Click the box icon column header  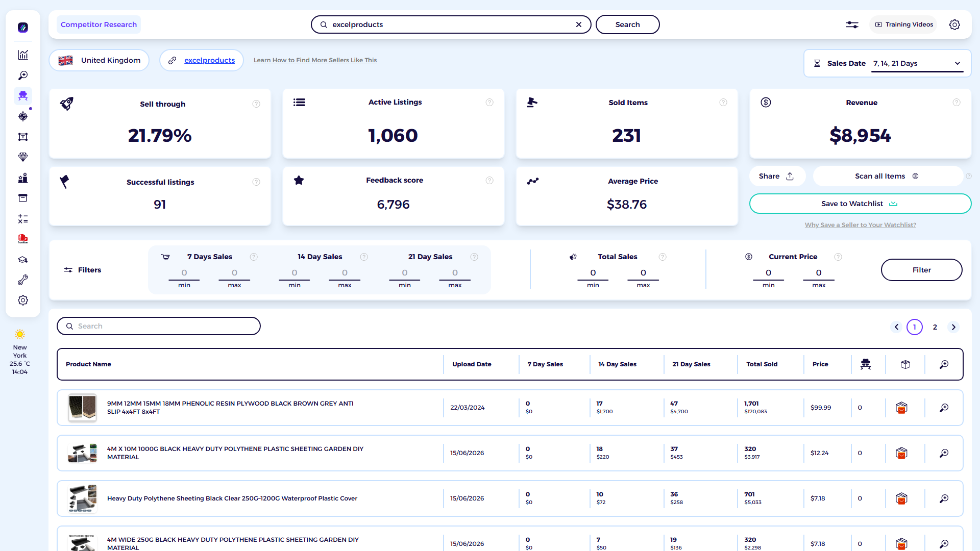tap(905, 364)
